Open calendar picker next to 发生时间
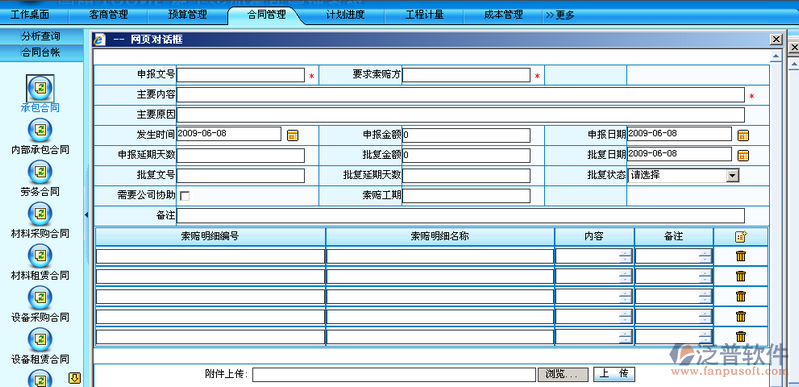 tap(292, 135)
